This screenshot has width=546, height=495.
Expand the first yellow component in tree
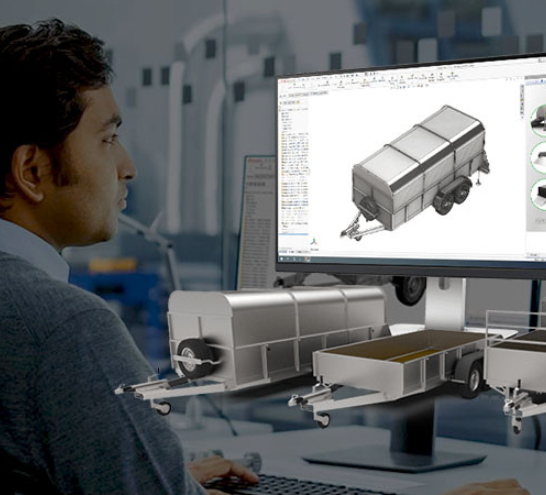coord(282,134)
